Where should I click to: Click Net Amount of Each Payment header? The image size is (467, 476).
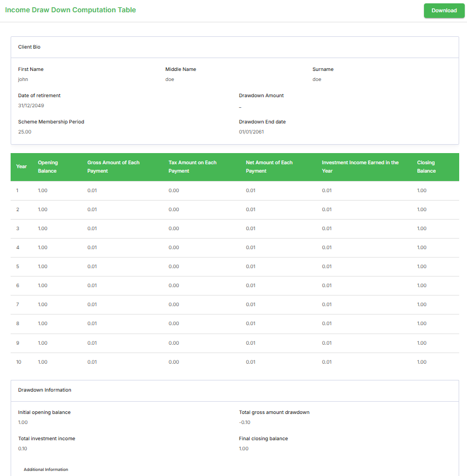269,166
